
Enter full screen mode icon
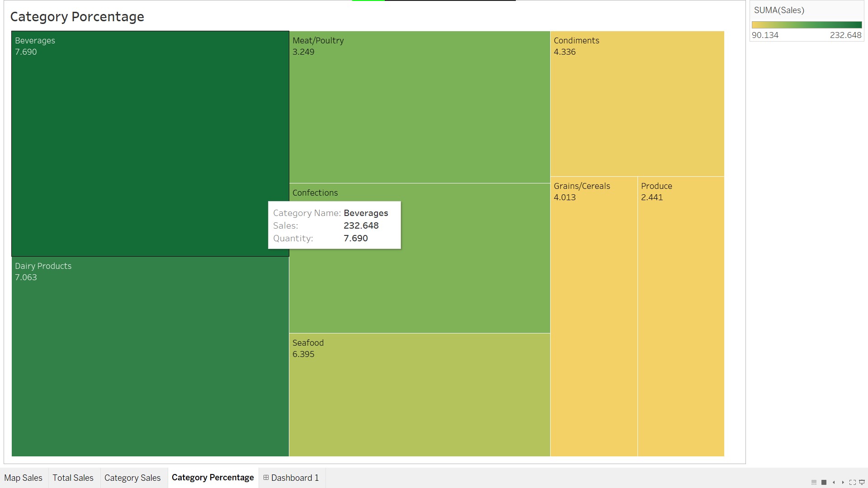click(x=853, y=483)
